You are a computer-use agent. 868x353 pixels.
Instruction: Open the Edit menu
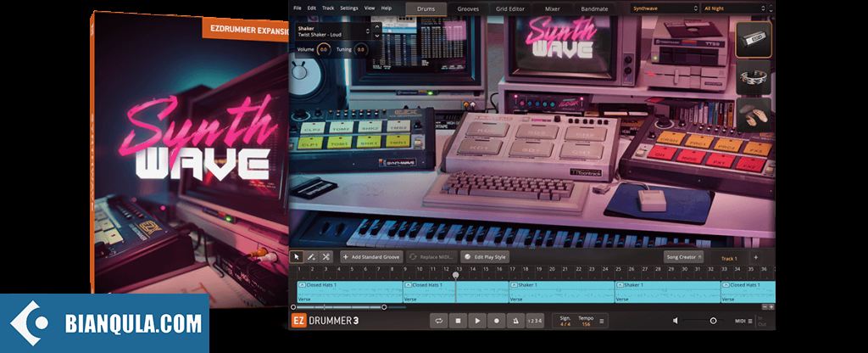312,8
